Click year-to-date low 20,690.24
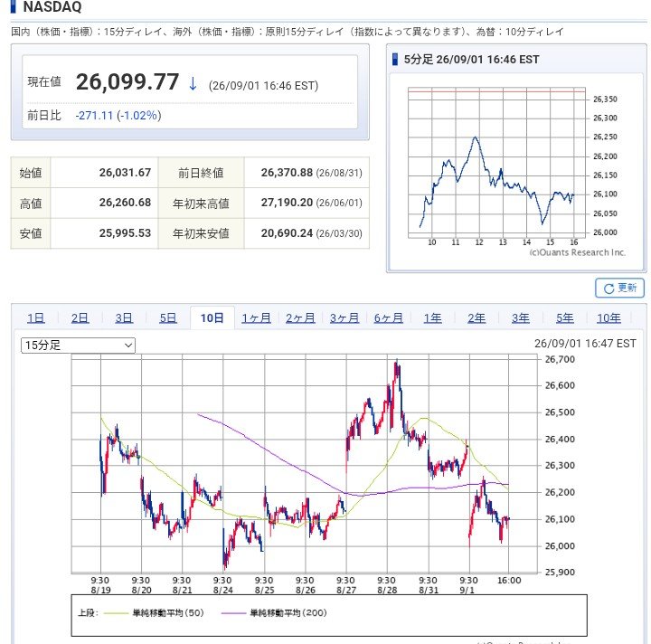Image resolution: width=651 pixels, height=644 pixels. pos(287,233)
